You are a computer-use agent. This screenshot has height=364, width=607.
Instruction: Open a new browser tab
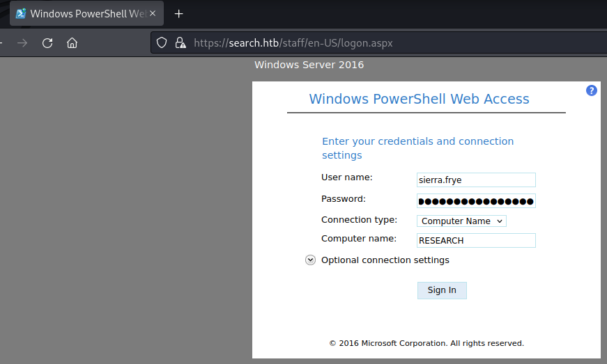(x=178, y=14)
